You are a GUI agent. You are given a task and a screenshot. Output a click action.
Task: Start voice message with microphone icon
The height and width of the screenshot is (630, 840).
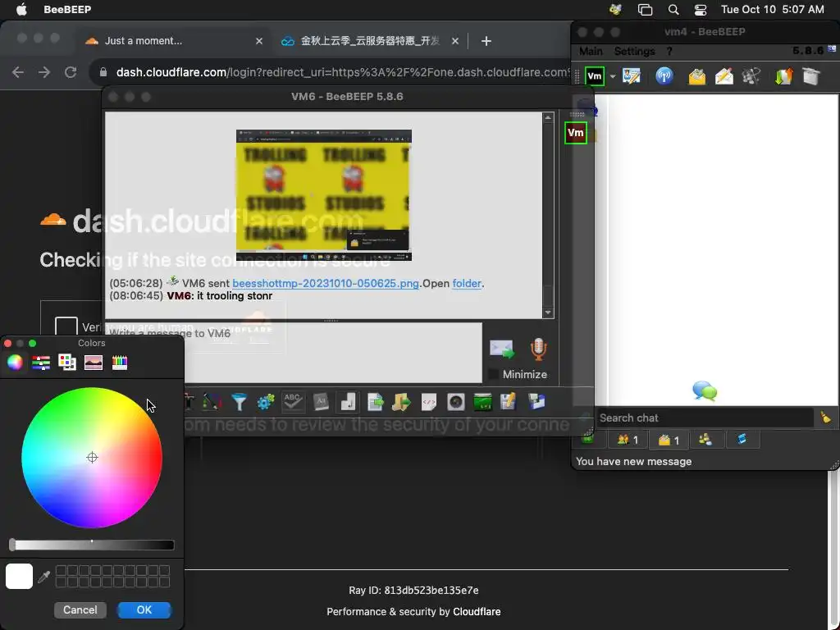(x=538, y=349)
